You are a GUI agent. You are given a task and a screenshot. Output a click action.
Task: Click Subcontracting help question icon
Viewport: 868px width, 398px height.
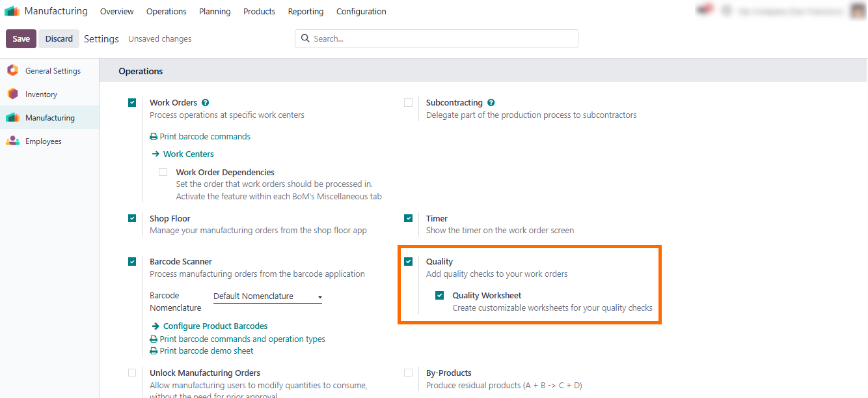pos(491,103)
